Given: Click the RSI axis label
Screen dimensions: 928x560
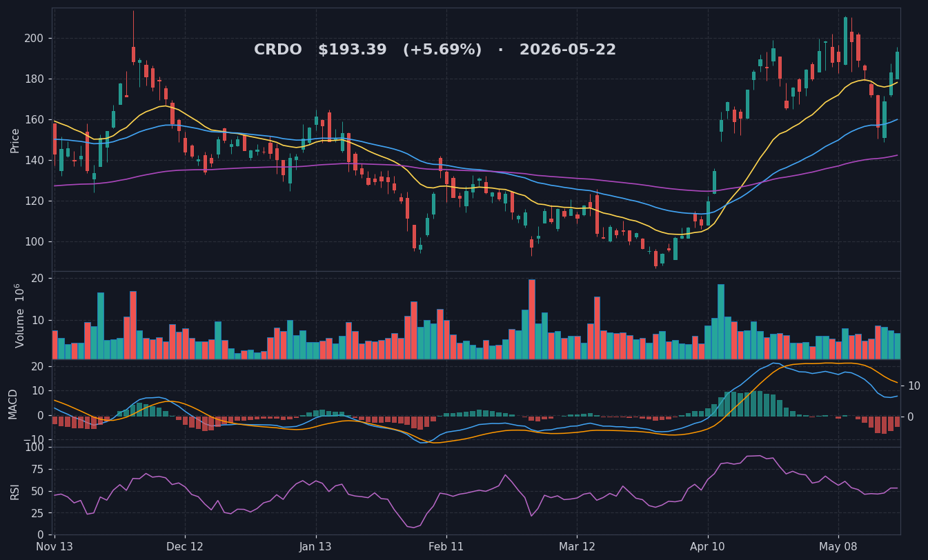Looking at the screenshot, I should coord(15,491).
